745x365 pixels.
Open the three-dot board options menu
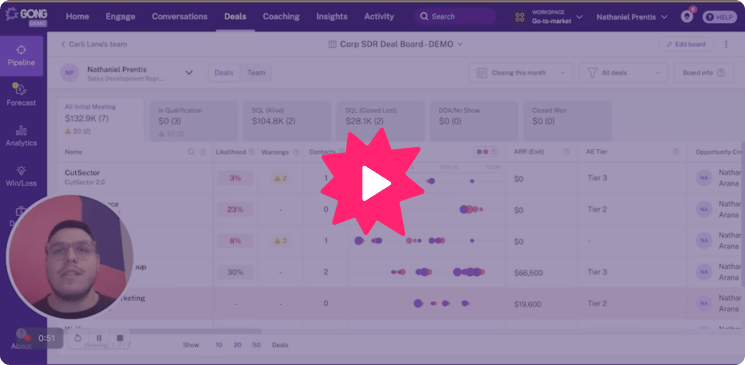click(726, 44)
